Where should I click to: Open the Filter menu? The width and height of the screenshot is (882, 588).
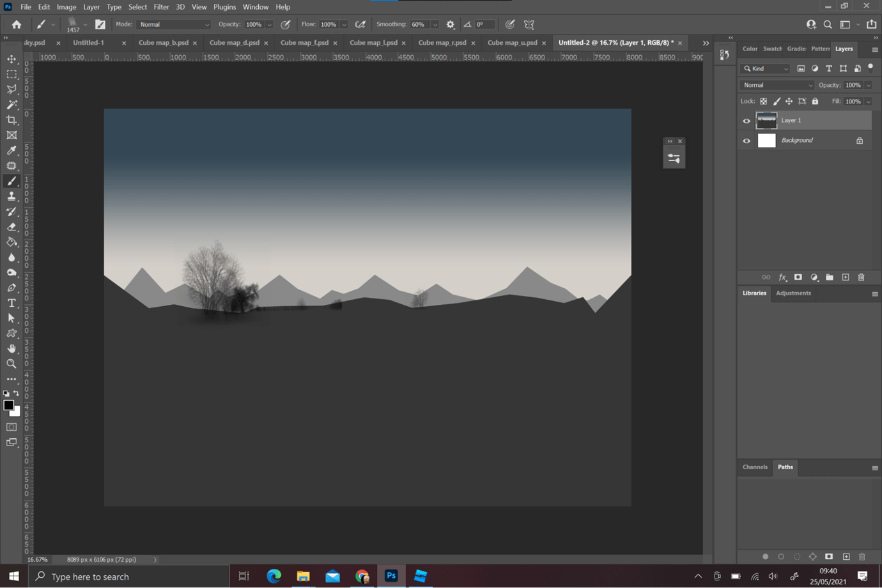click(x=161, y=6)
